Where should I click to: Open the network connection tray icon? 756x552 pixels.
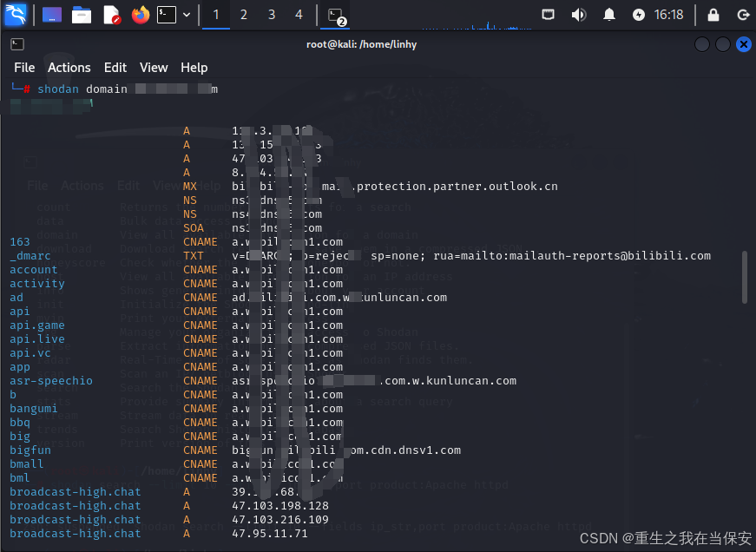[549, 15]
